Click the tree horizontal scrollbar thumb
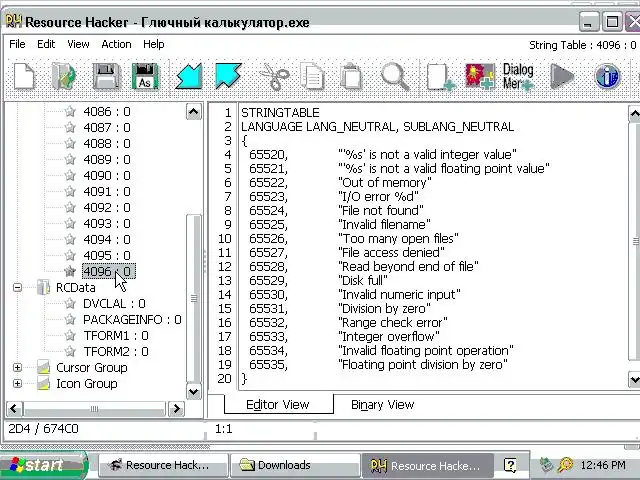This screenshot has height=480, width=640. pyautogui.click(x=94, y=409)
